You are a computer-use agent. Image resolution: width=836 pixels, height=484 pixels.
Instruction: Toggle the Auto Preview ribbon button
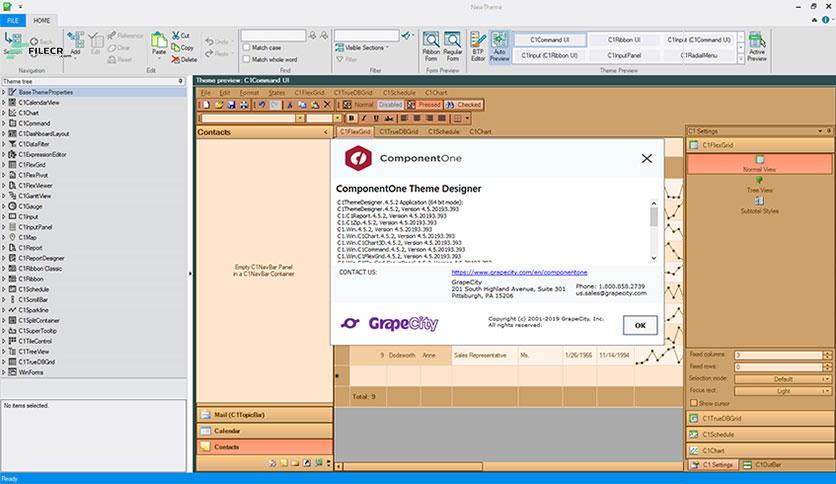pos(500,46)
